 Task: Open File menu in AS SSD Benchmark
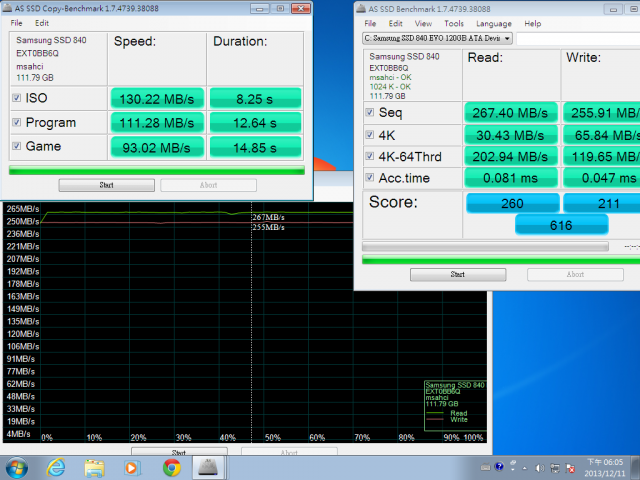370,24
